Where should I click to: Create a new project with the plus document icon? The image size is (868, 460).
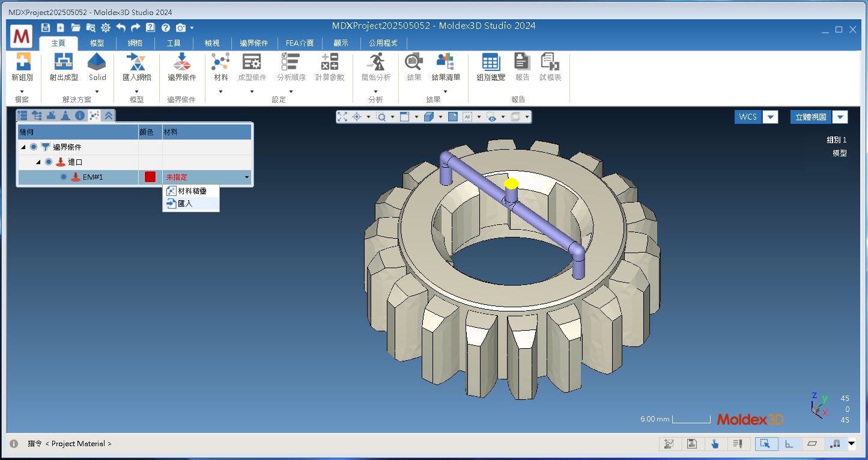tap(61, 28)
